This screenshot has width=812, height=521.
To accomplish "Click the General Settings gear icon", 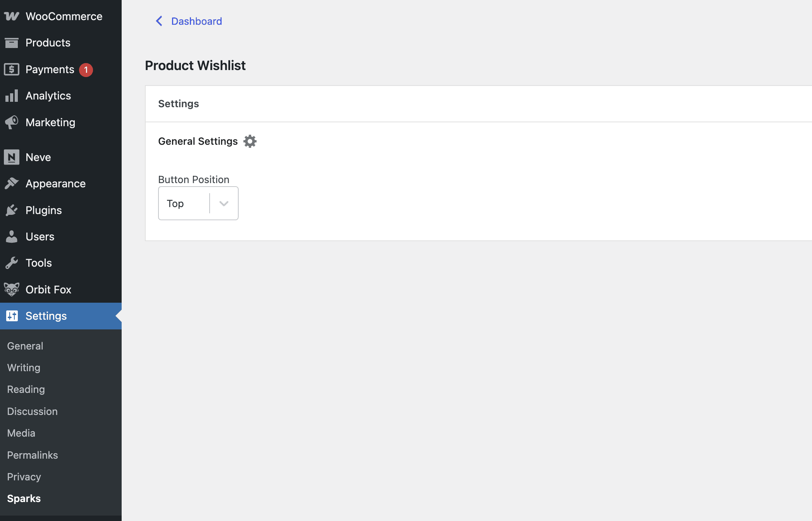I will coord(250,141).
